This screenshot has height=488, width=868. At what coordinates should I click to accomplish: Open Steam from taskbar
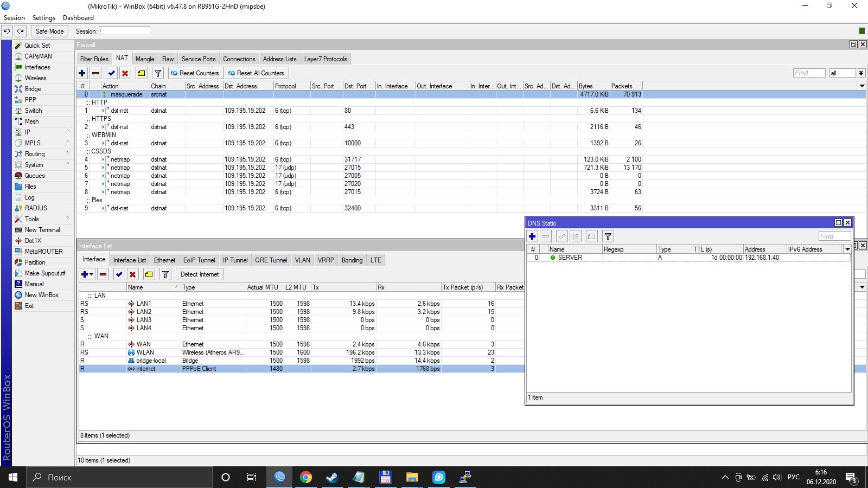click(332, 477)
